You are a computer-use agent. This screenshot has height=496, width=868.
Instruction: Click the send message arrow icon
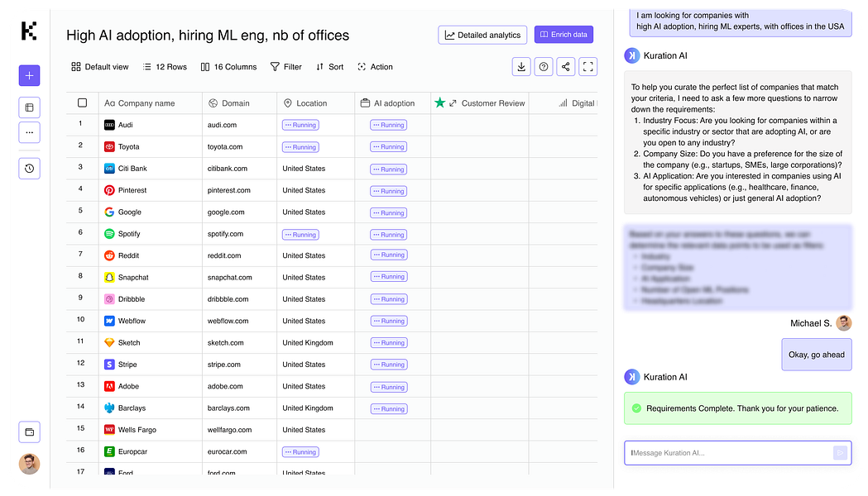(x=840, y=453)
